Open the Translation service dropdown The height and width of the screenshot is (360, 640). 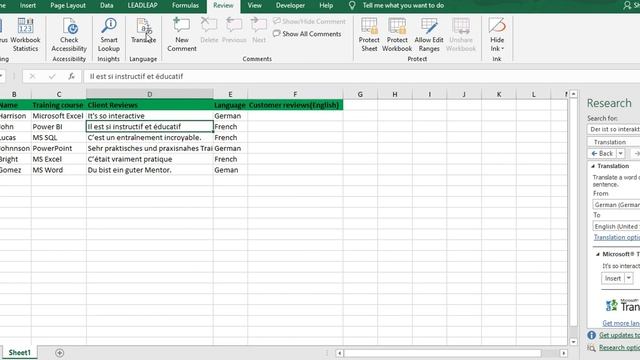point(613,142)
